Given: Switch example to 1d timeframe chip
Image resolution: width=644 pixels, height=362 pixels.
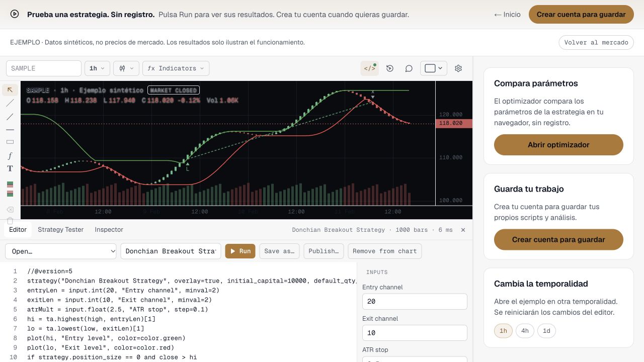Looking at the screenshot, I should coord(546,331).
